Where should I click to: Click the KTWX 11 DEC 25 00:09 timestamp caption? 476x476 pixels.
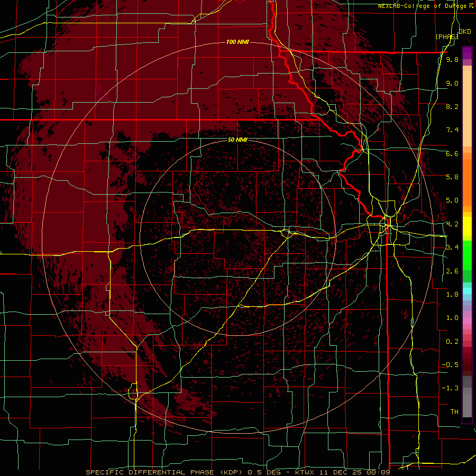[342, 472]
